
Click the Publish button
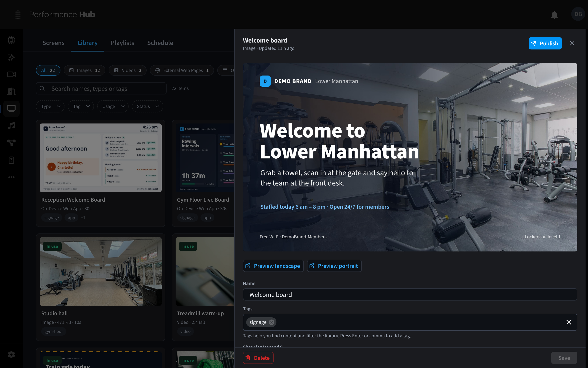[x=545, y=43]
